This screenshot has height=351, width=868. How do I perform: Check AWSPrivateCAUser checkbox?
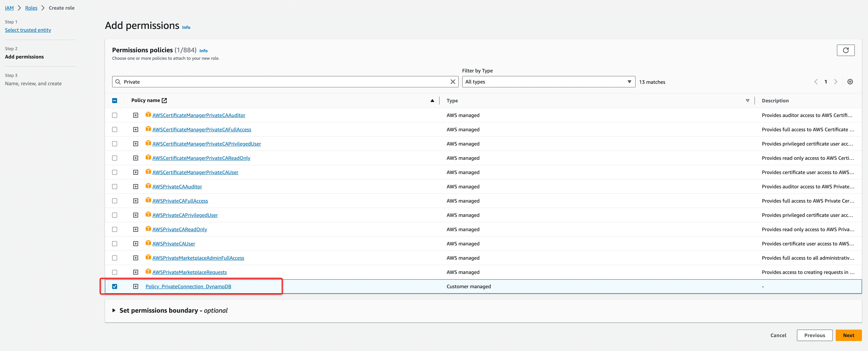coord(115,244)
